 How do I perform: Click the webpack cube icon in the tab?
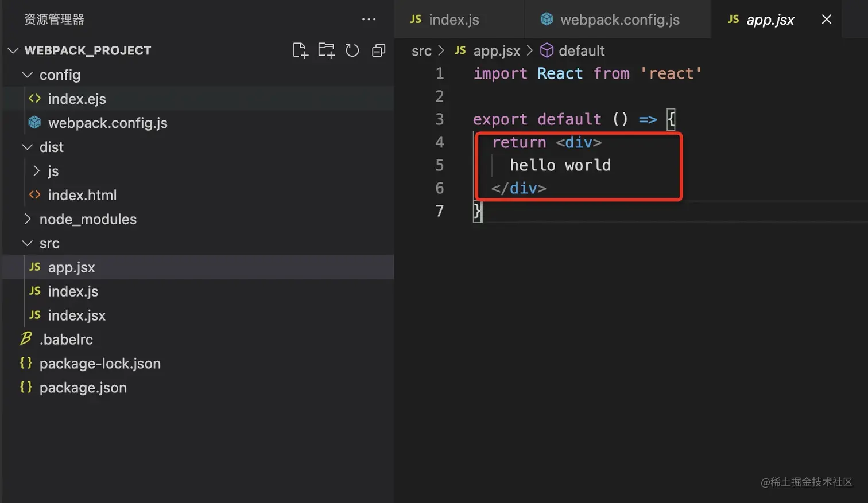pyautogui.click(x=547, y=20)
